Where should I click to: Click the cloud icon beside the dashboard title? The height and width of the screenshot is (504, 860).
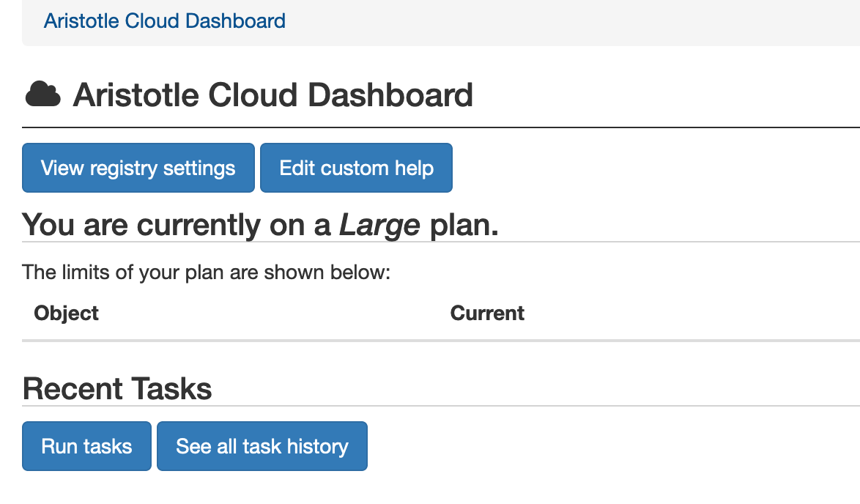[x=42, y=95]
